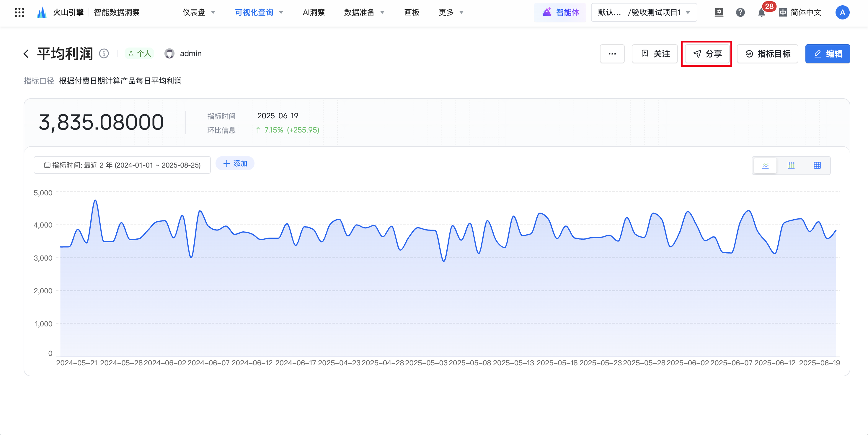The image size is (868, 435).
Task: Click the info icon next to 平均利润
Action: (104, 53)
